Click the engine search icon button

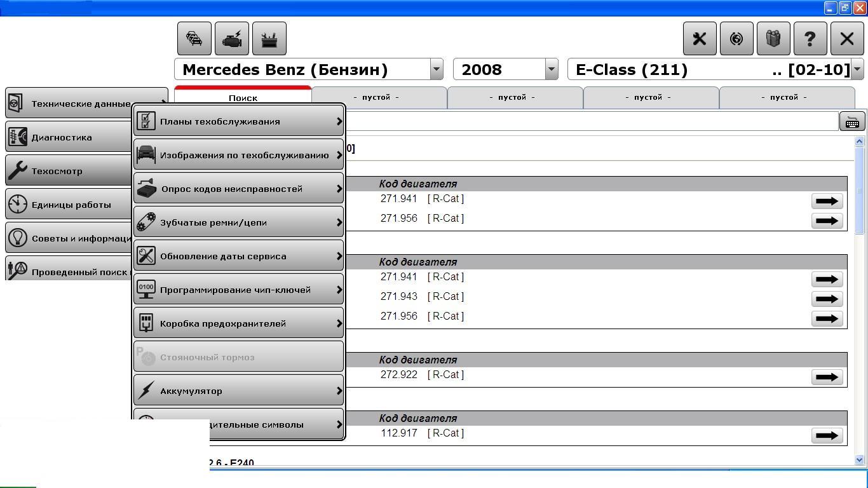coord(232,39)
